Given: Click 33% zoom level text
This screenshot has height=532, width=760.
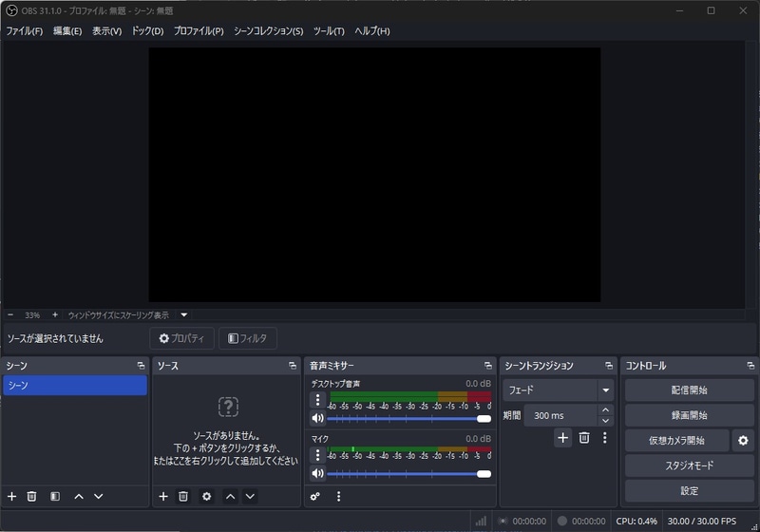Looking at the screenshot, I should (32, 315).
